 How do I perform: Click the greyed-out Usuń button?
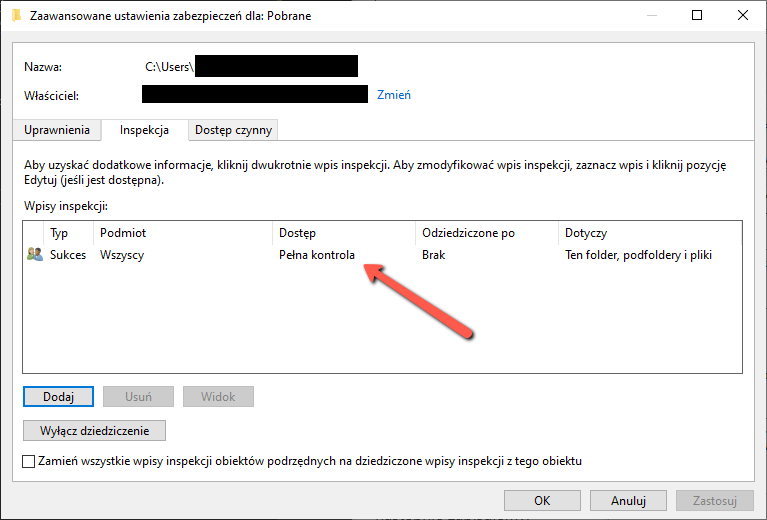click(138, 396)
